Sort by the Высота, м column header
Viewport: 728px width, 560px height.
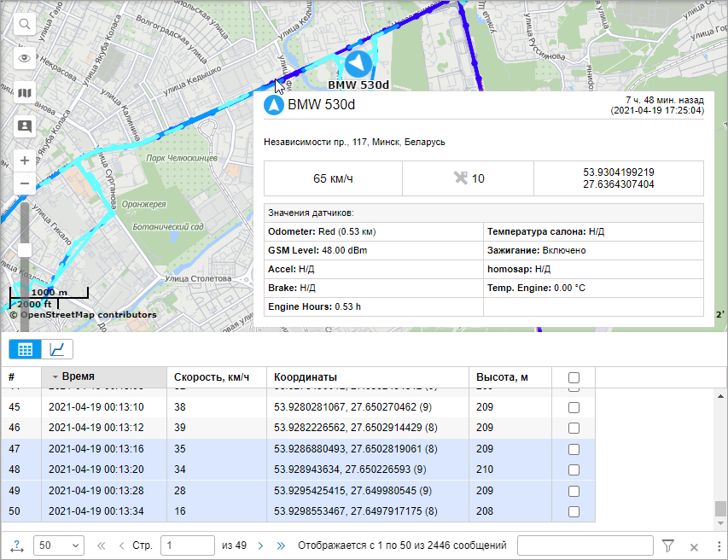coord(510,377)
